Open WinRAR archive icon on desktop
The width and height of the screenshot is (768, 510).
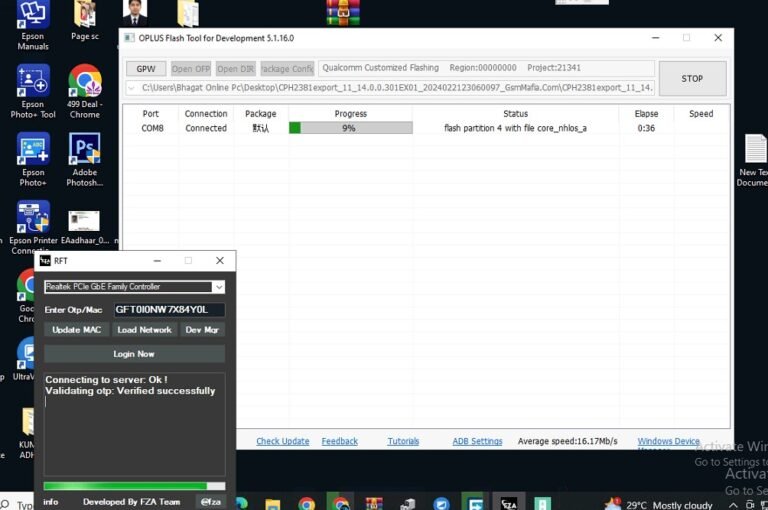pyautogui.click(x=343, y=12)
